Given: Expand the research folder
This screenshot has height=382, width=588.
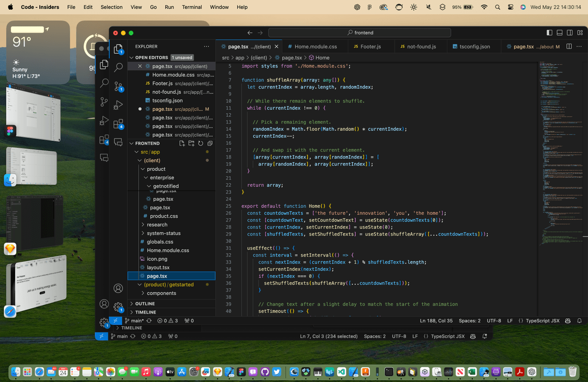Looking at the screenshot, I should [x=143, y=225].
